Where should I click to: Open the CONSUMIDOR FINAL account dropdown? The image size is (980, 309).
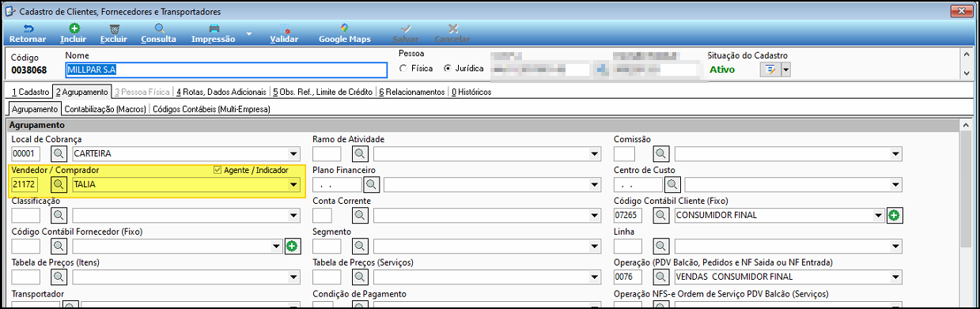coord(878,215)
